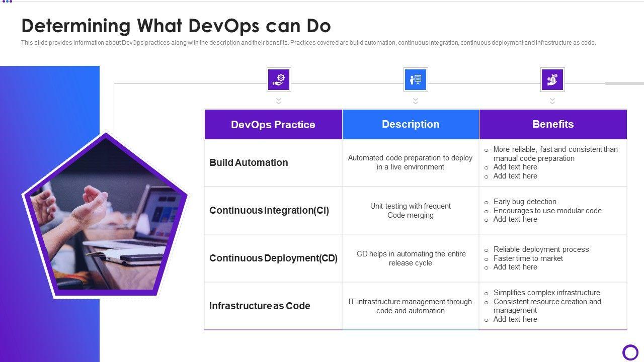Select the "DevOps Practice" column header
Viewport: 644px width, 362px height.
click(x=273, y=125)
